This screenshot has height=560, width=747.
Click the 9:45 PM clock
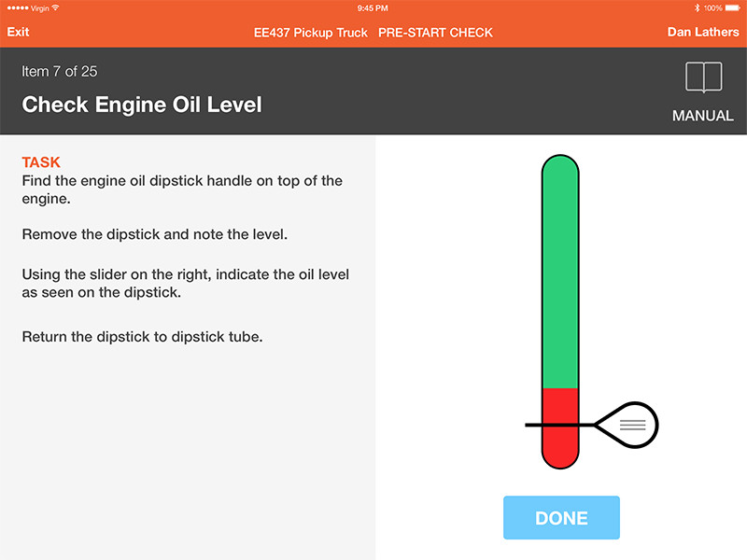tap(373, 7)
